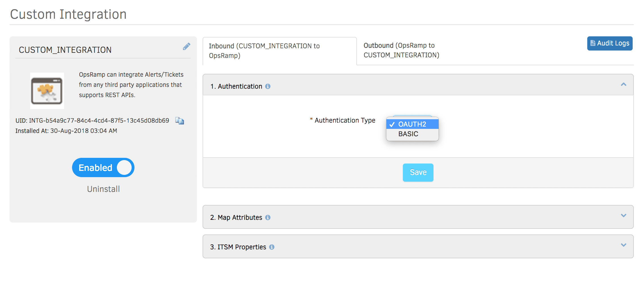The height and width of the screenshot is (285, 644).
Task: Select OAUTH2 in the authentication list
Action: point(412,124)
